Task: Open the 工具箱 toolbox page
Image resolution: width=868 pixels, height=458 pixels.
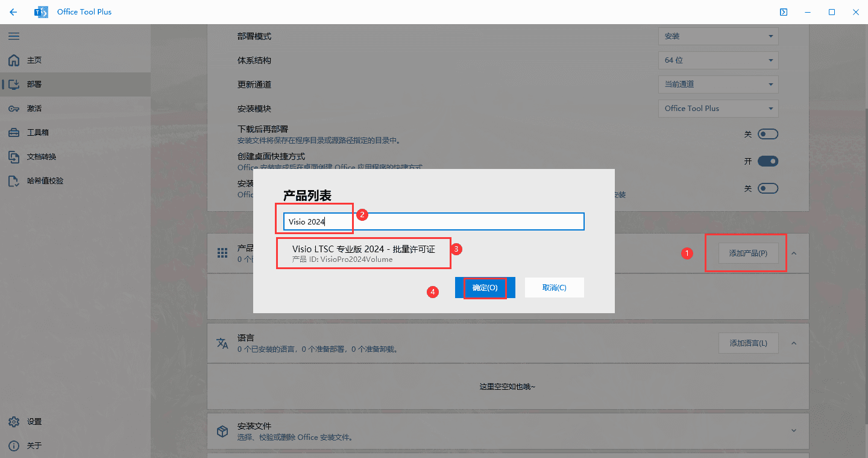Action: pyautogui.click(x=75, y=133)
